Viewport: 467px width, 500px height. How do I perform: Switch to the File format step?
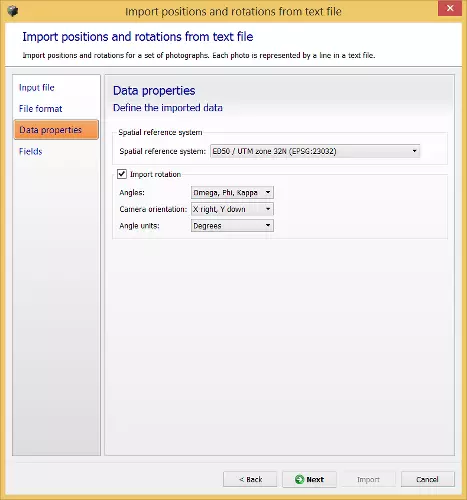41,109
